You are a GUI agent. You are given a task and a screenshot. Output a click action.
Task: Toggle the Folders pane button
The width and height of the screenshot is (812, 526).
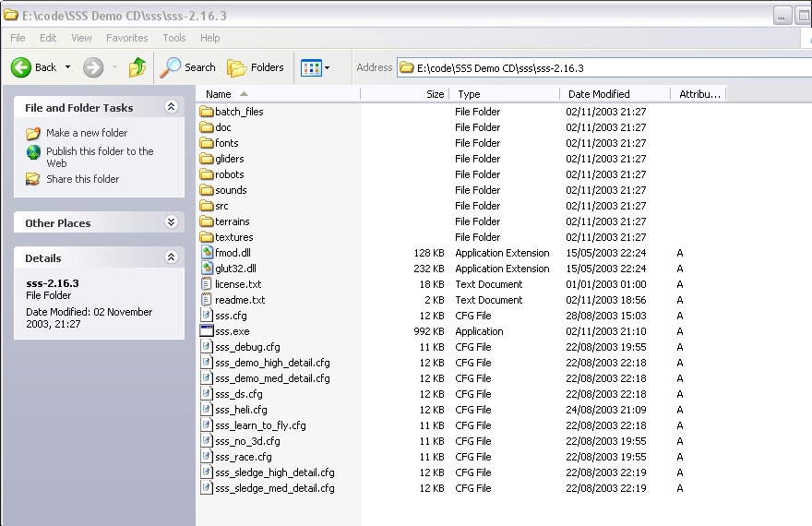click(256, 67)
